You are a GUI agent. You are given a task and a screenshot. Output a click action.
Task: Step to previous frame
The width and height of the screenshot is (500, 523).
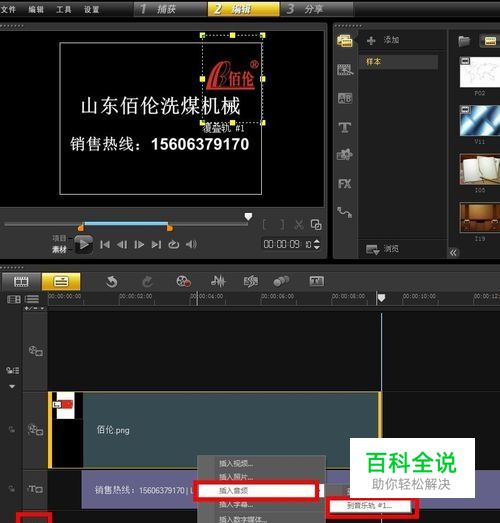click(122, 245)
